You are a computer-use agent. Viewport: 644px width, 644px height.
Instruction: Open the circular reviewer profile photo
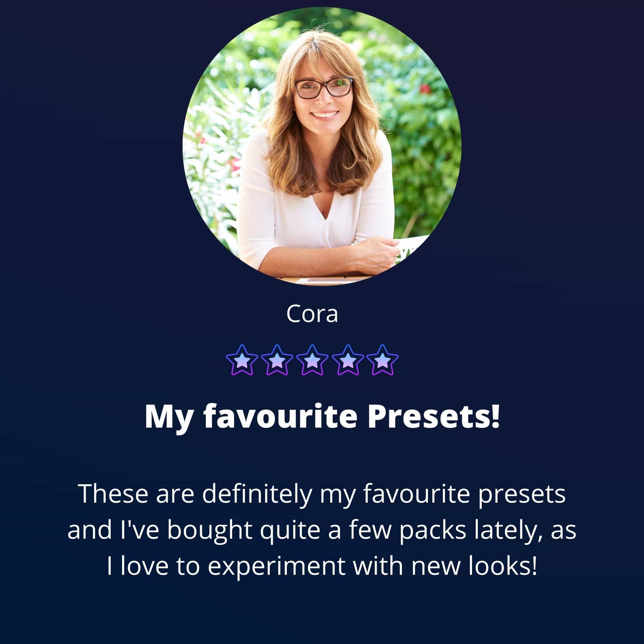click(322, 146)
